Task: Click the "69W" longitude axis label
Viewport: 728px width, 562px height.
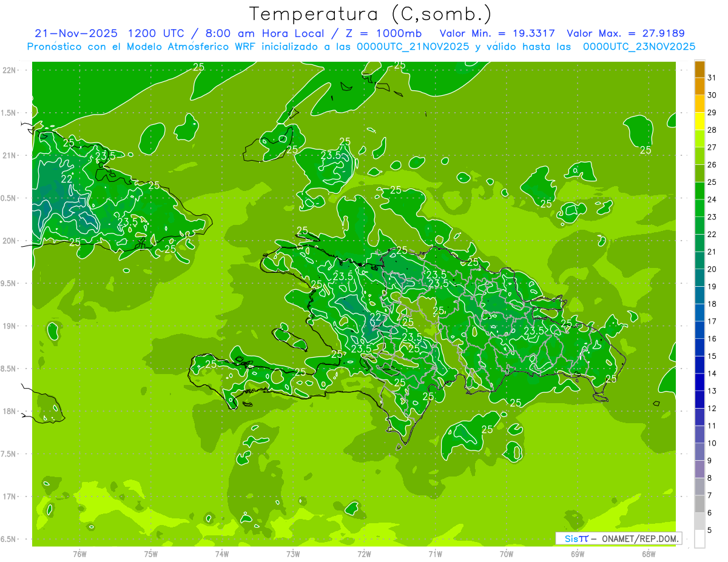Action: tap(578, 554)
